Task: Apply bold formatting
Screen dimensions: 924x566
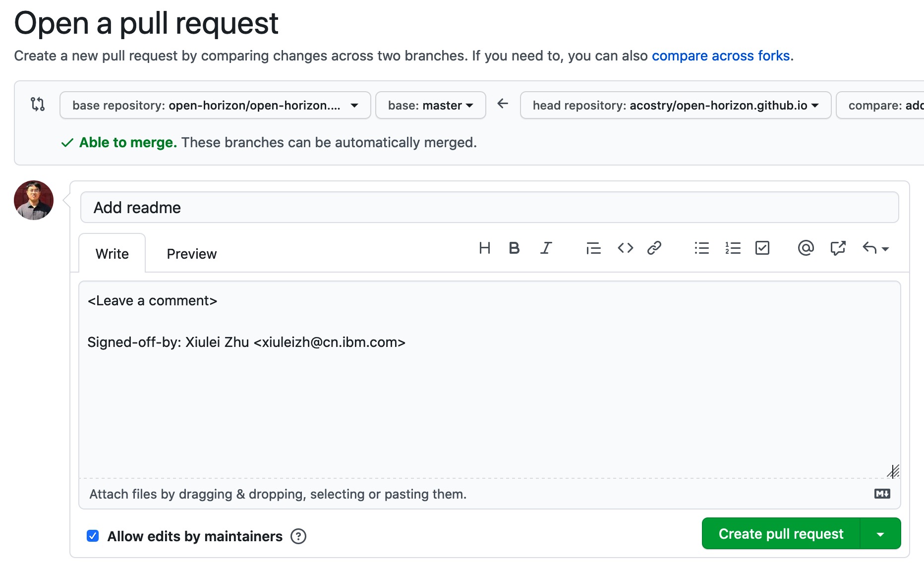Action: pos(514,248)
